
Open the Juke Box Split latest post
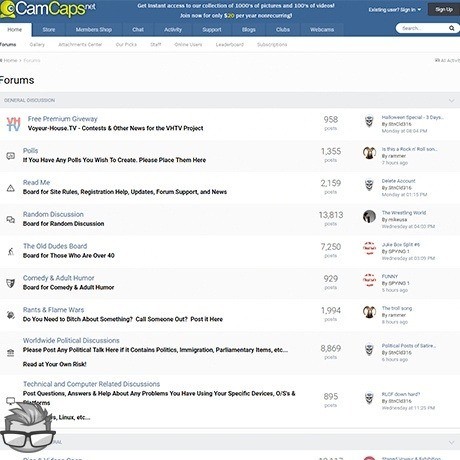click(400, 245)
